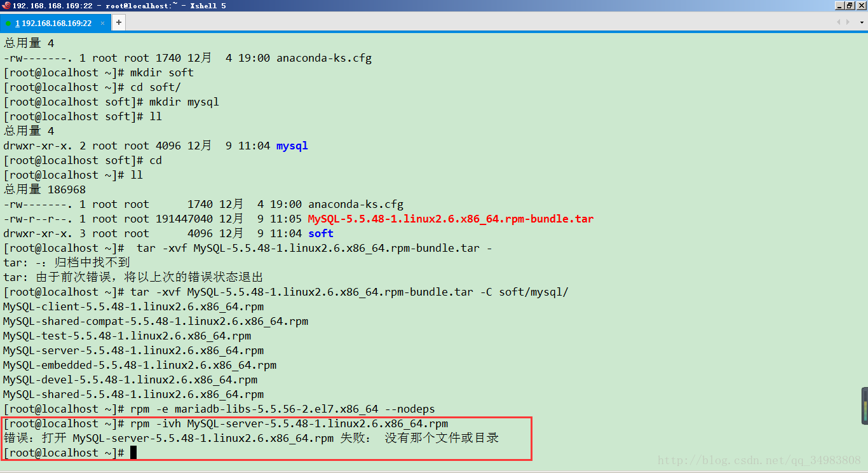Click the tab bar left arrow

click(x=839, y=22)
